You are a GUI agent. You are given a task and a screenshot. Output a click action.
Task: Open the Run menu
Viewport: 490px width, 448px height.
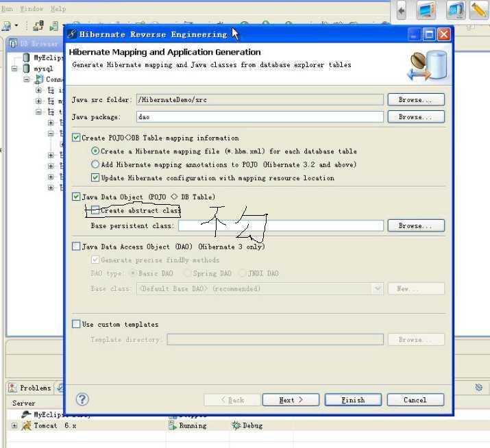[7, 9]
